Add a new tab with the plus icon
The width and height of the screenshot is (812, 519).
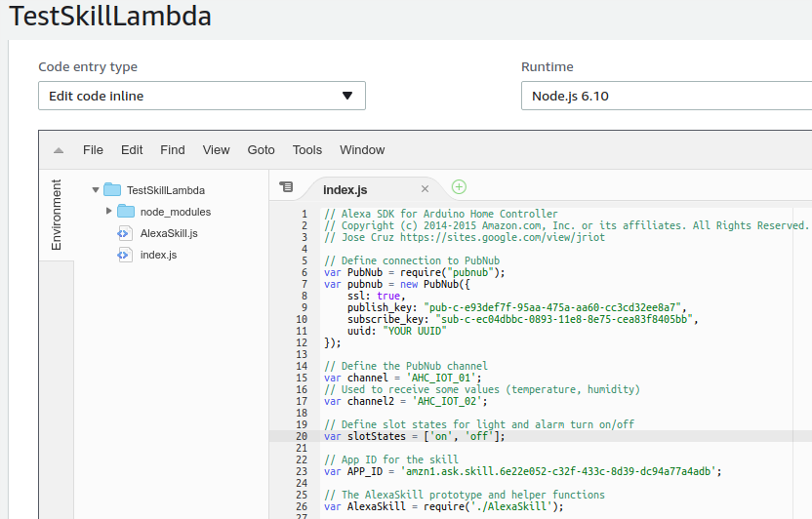pyautogui.click(x=459, y=187)
